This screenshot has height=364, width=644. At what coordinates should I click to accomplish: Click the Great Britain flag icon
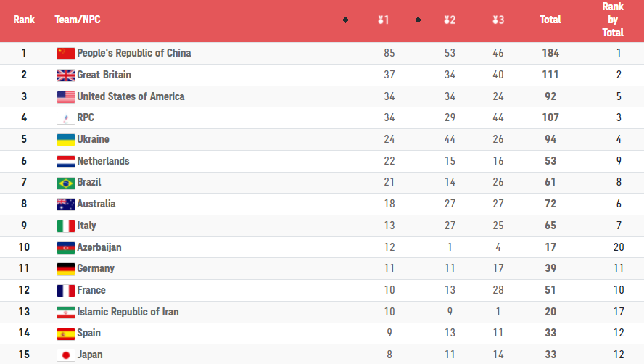66,75
